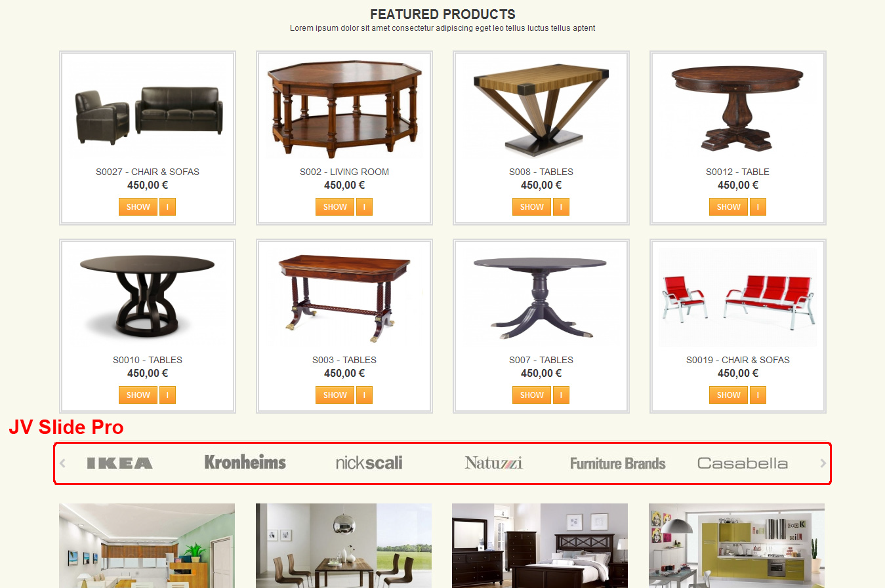Select the Natuzzi brand logo

tap(493, 463)
